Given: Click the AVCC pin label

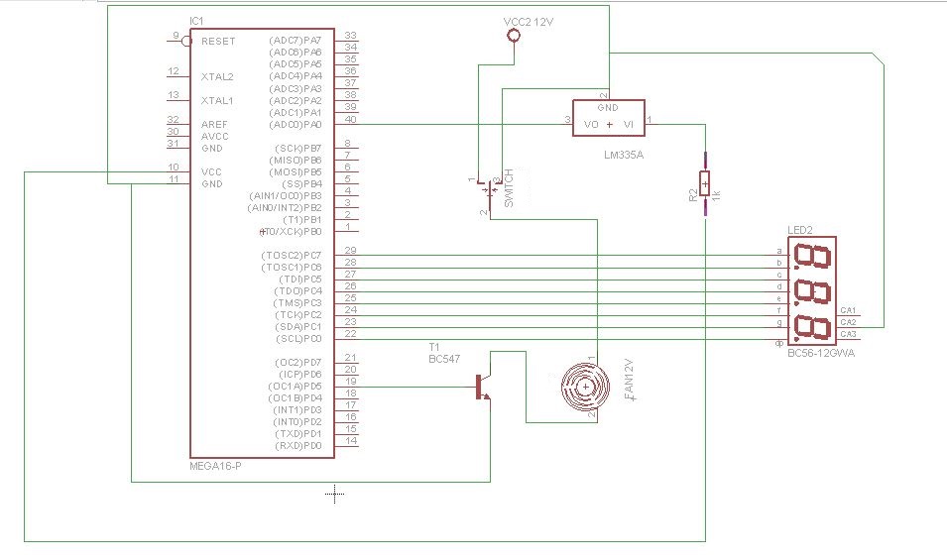Looking at the screenshot, I should (x=215, y=137).
